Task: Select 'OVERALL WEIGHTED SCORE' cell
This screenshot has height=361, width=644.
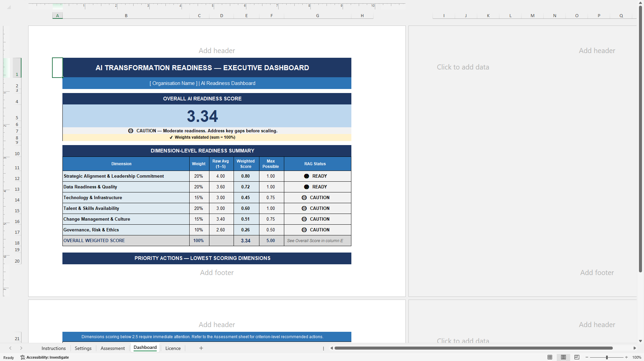Action: 126,240
